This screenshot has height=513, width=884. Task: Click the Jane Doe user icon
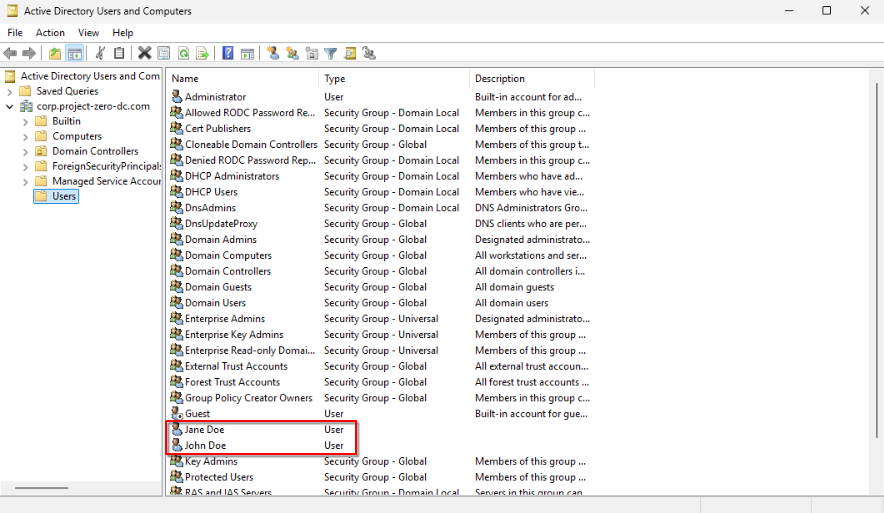[177, 429]
